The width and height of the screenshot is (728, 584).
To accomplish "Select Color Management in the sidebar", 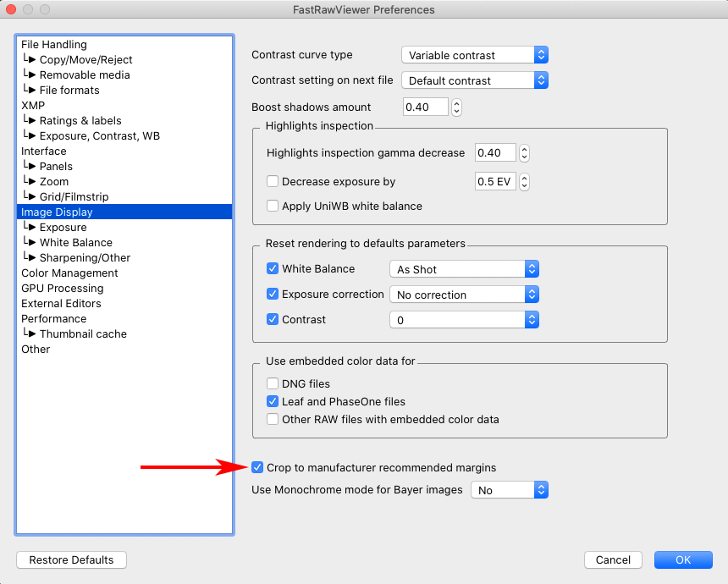I will pyautogui.click(x=69, y=273).
